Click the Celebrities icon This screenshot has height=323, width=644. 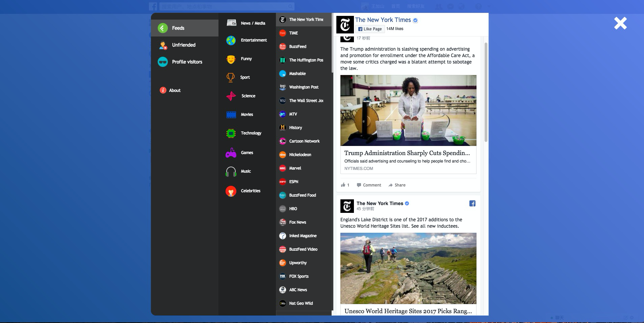(x=231, y=191)
